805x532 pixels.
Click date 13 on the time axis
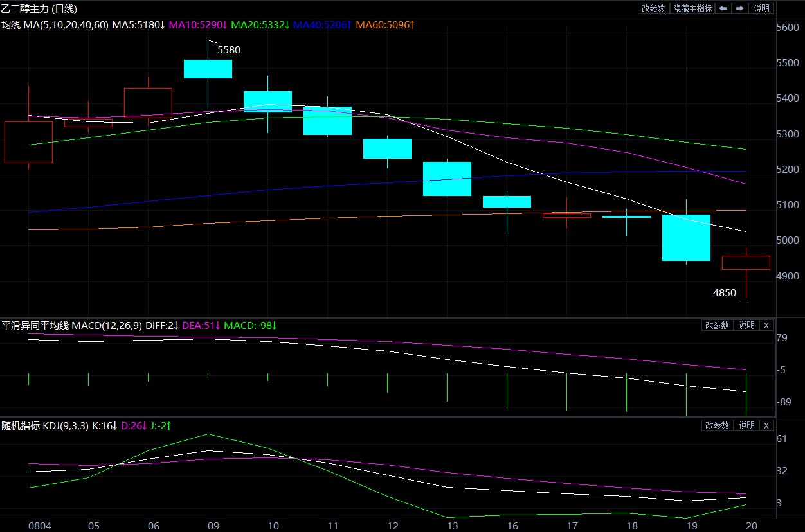(x=452, y=526)
